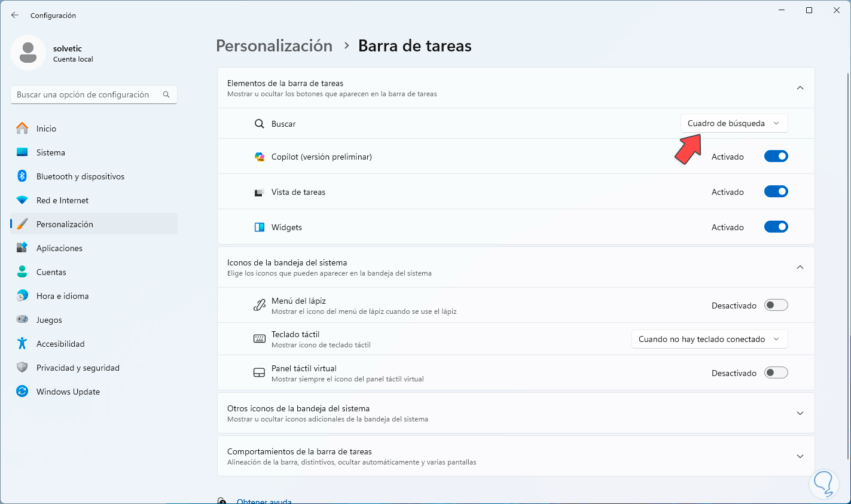Click the Bluetooth y dispositivos icon

pos(22,176)
